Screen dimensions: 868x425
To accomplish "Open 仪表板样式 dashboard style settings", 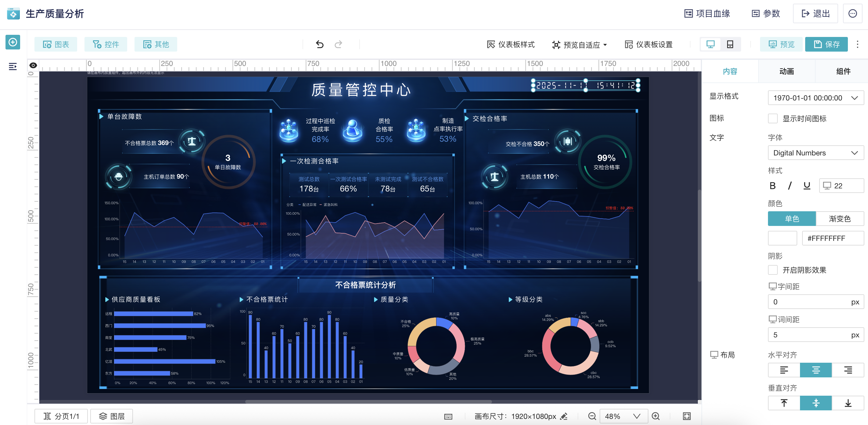I will (511, 44).
